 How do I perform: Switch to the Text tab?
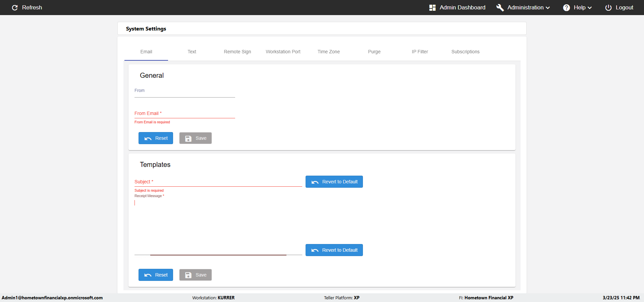(192, 52)
